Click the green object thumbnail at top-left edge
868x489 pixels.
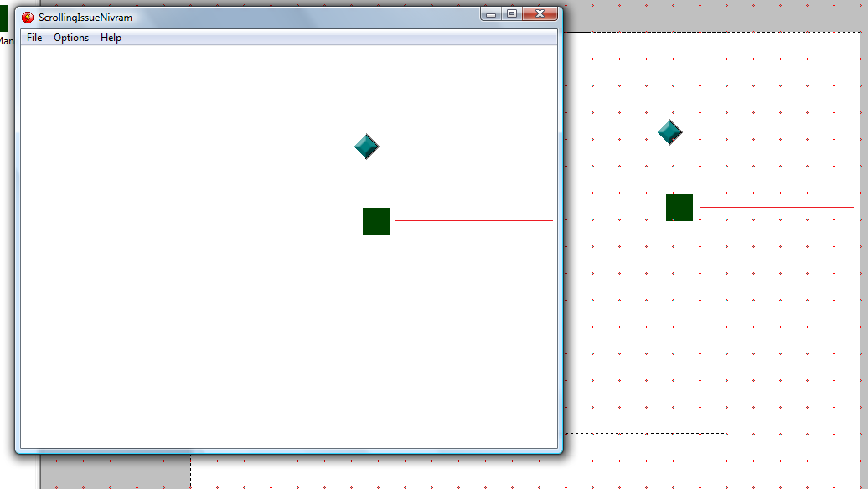(x=4, y=18)
